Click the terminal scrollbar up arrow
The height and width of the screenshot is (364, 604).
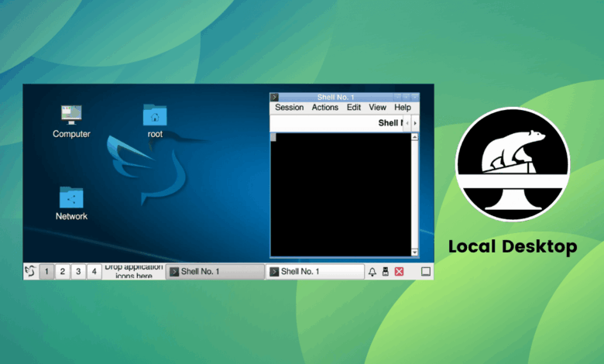pyautogui.click(x=415, y=137)
